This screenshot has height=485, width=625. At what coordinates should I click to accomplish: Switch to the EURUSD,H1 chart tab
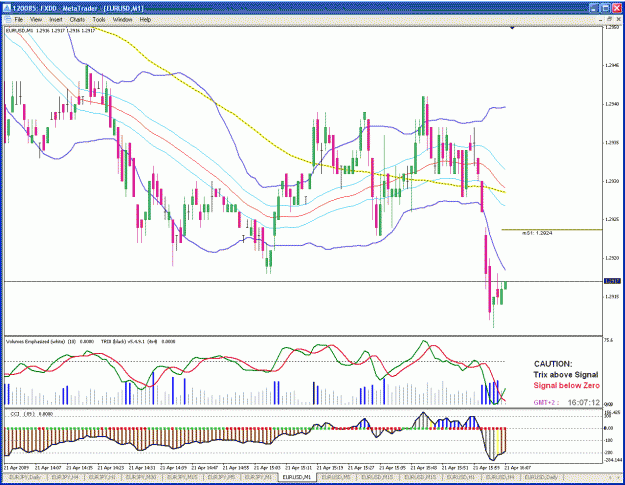460,477
